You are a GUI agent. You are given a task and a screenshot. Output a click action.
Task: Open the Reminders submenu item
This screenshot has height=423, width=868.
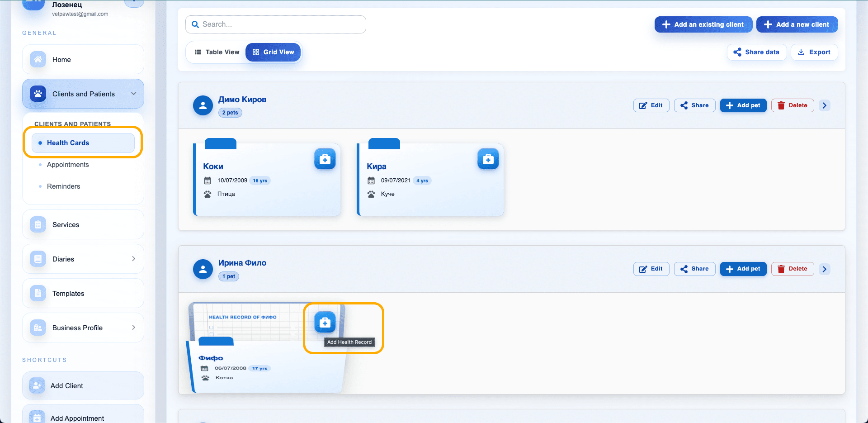(63, 186)
